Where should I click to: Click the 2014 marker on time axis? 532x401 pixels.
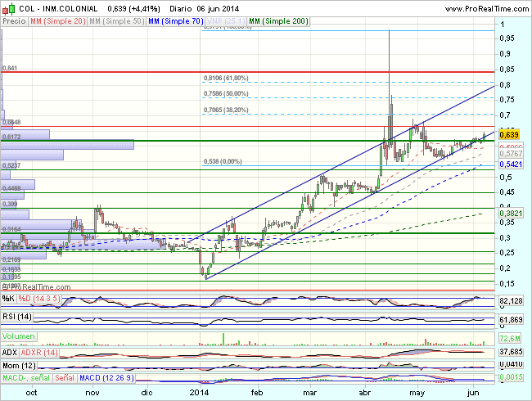tap(201, 392)
